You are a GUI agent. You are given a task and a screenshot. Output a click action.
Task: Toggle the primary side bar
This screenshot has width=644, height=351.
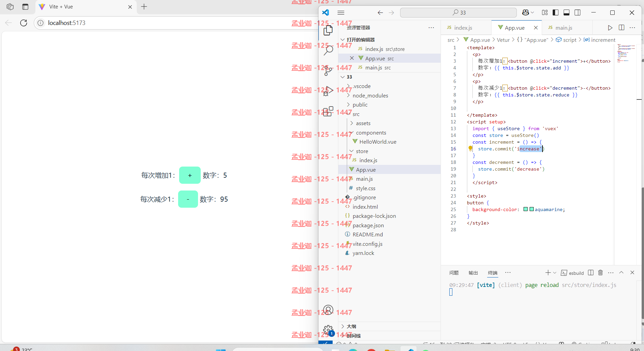click(x=556, y=12)
